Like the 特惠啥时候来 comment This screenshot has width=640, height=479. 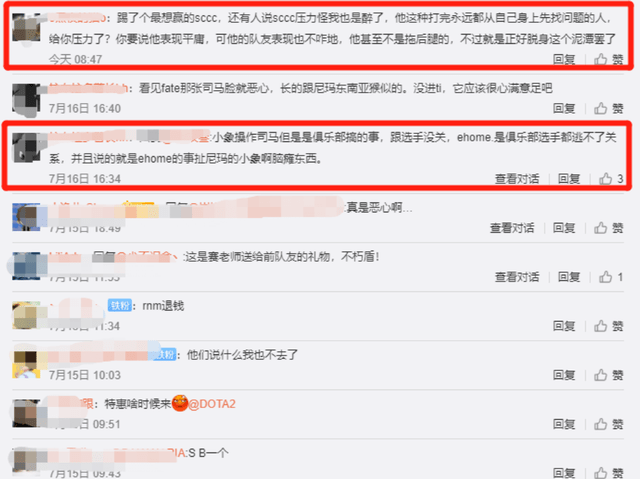point(608,424)
